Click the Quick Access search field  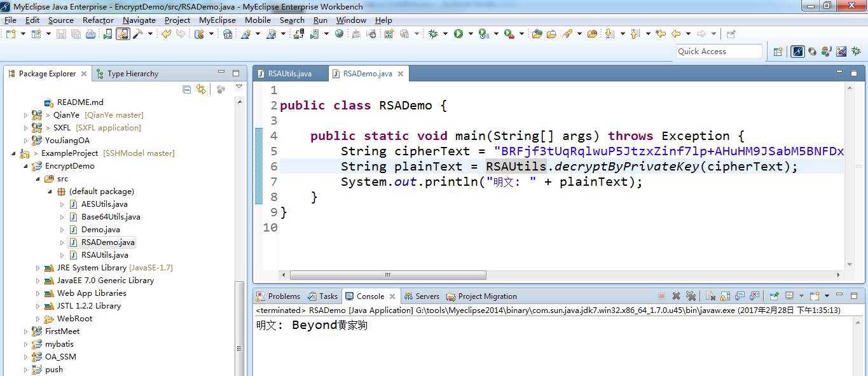coord(719,52)
